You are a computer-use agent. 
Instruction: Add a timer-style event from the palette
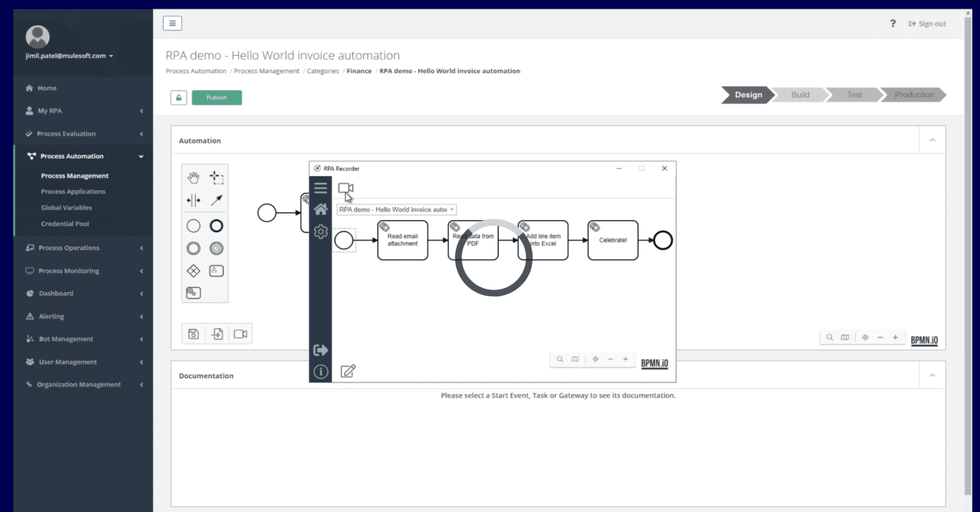217,248
